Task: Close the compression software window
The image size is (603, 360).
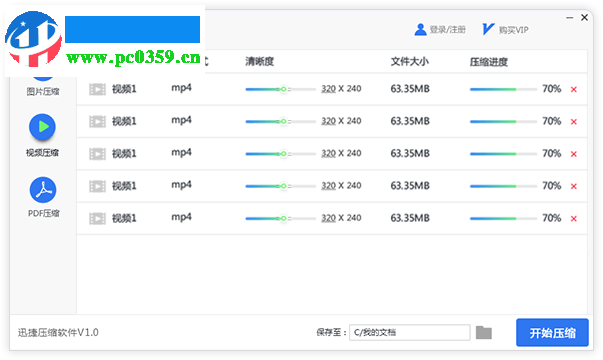Action: click(x=585, y=17)
